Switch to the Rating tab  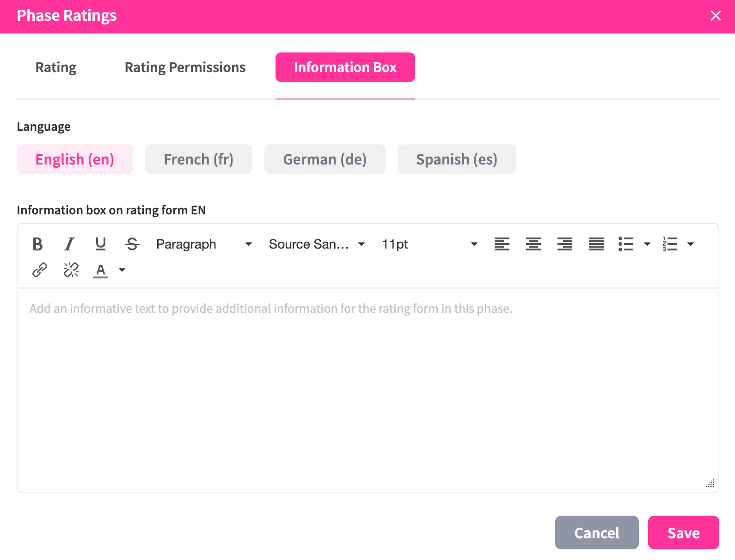click(56, 67)
